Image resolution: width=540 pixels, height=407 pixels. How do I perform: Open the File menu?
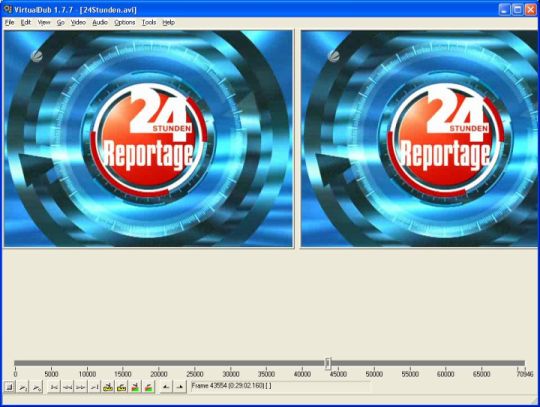9,22
